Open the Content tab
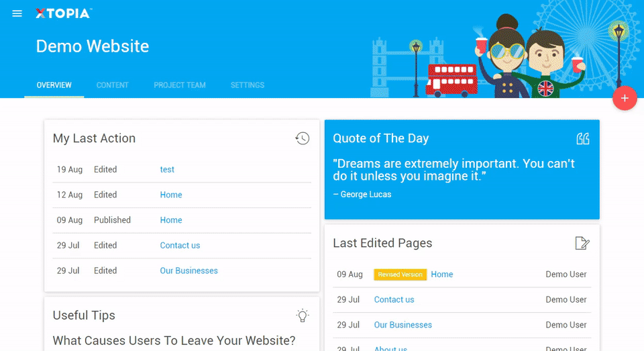644x351 pixels. tap(113, 85)
